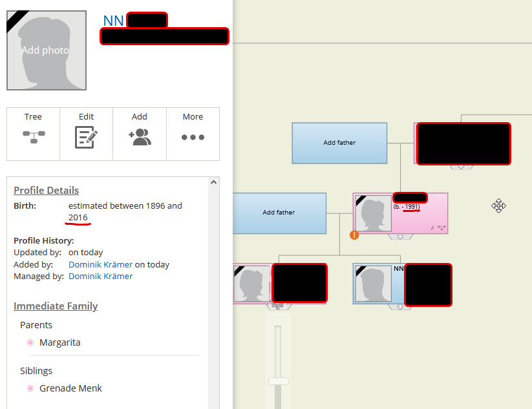Expand plus tab under the 1991 pink node

pos(400,237)
